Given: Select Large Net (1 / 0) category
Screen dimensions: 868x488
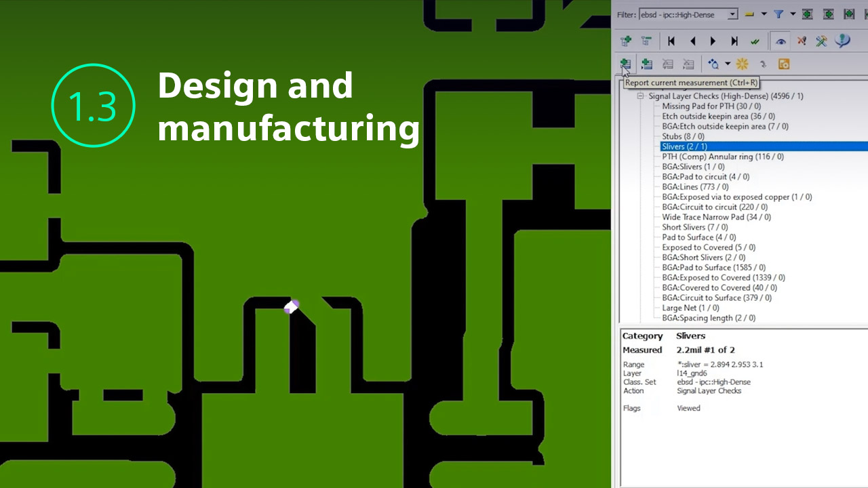Looking at the screenshot, I should 690,308.
